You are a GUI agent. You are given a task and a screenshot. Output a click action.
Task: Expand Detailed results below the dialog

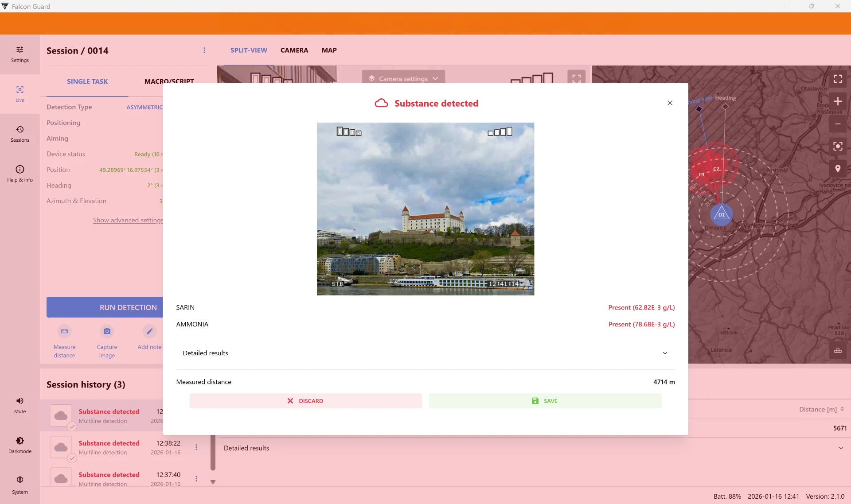(x=534, y=448)
